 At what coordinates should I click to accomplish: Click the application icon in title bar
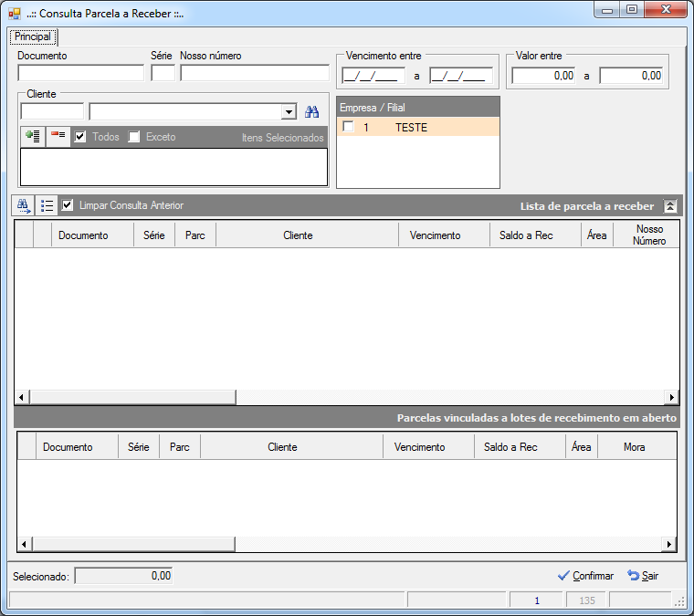click(x=15, y=14)
